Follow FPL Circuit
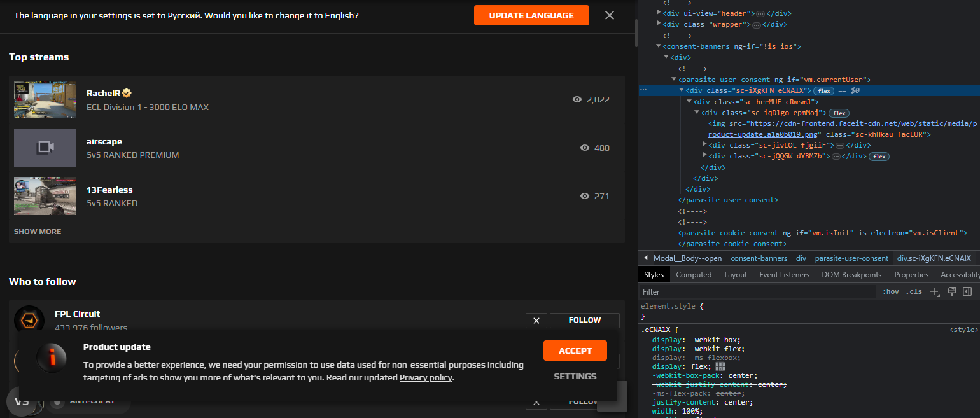Image resolution: width=980 pixels, height=418 pixels. pos(584,321)
